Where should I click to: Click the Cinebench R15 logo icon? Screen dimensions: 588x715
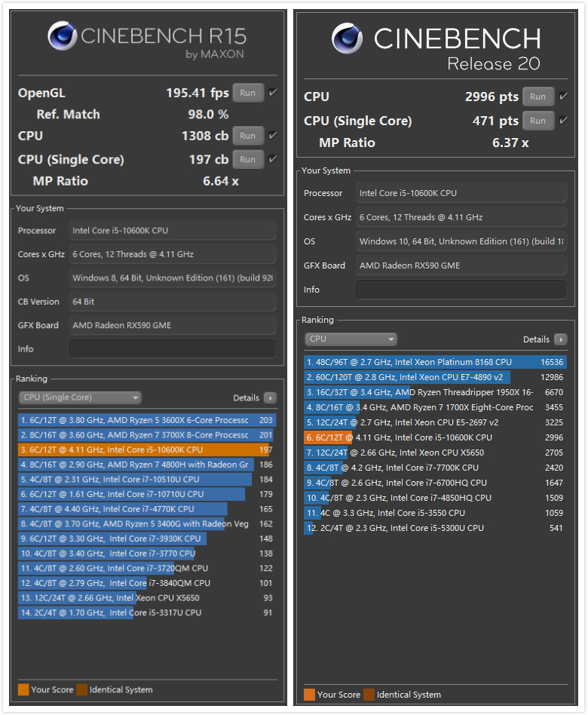(x=63, y=36)
